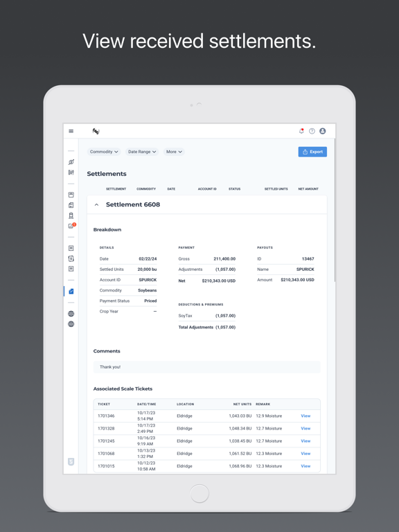Select the active blue checked-document sidebar icon

click(71, 292)
